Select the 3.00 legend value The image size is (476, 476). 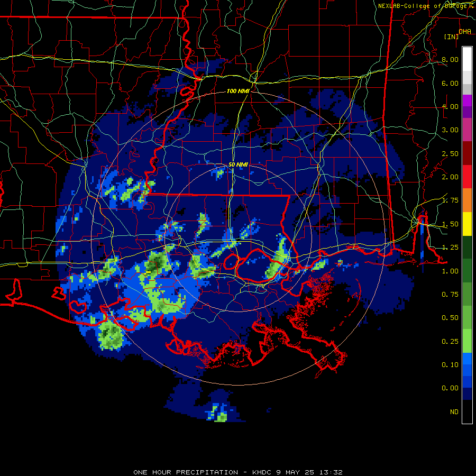pos(450,130)
